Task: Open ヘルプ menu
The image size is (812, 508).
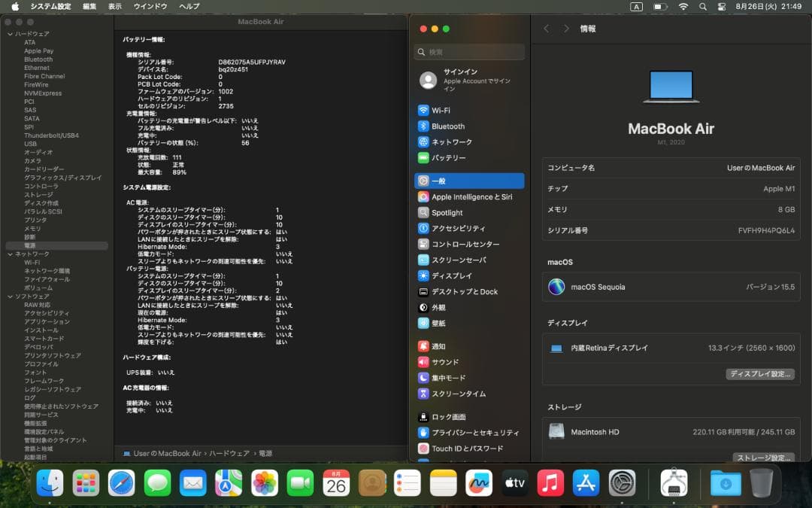Action: click(x=189, y=6)
